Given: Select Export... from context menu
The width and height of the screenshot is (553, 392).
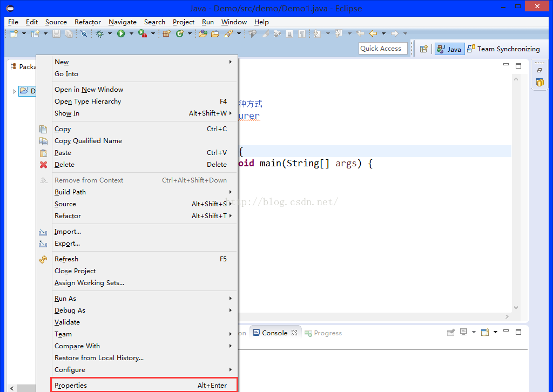Looking at the screenshot, I should 144,243.
